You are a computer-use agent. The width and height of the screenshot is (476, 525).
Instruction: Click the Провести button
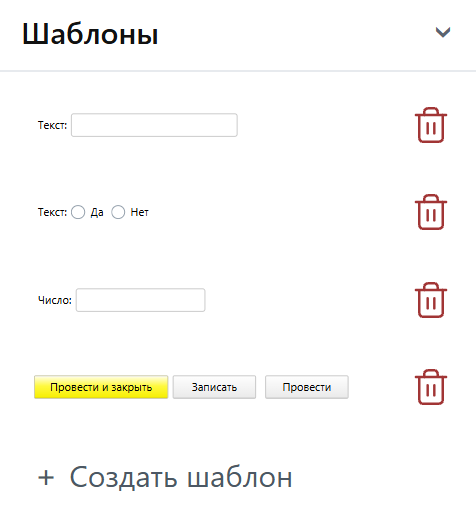coord(307,387)
